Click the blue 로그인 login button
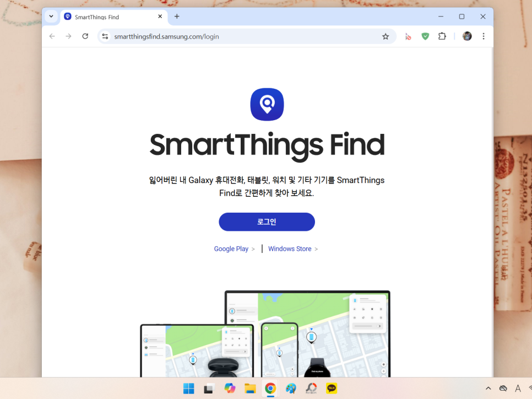Image resolution: width=532 pixels, height=399 pixels. point(267,222)
